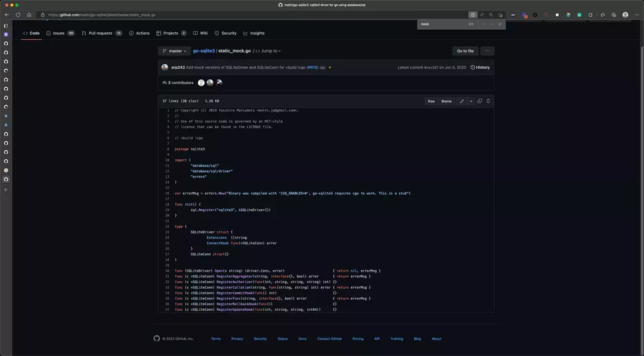Open the caret dropdown next to the edit pencil

point(470,101)
